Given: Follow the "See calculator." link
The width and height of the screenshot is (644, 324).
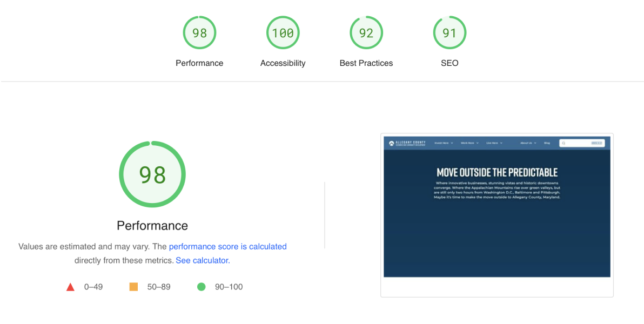Looking at the screenshot, I should (203, 260).
